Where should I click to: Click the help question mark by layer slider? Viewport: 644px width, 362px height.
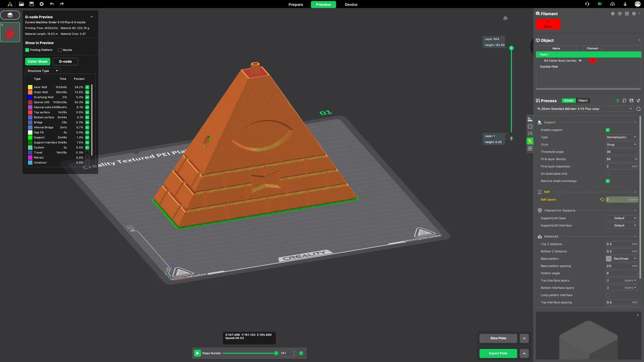[512, 138]
